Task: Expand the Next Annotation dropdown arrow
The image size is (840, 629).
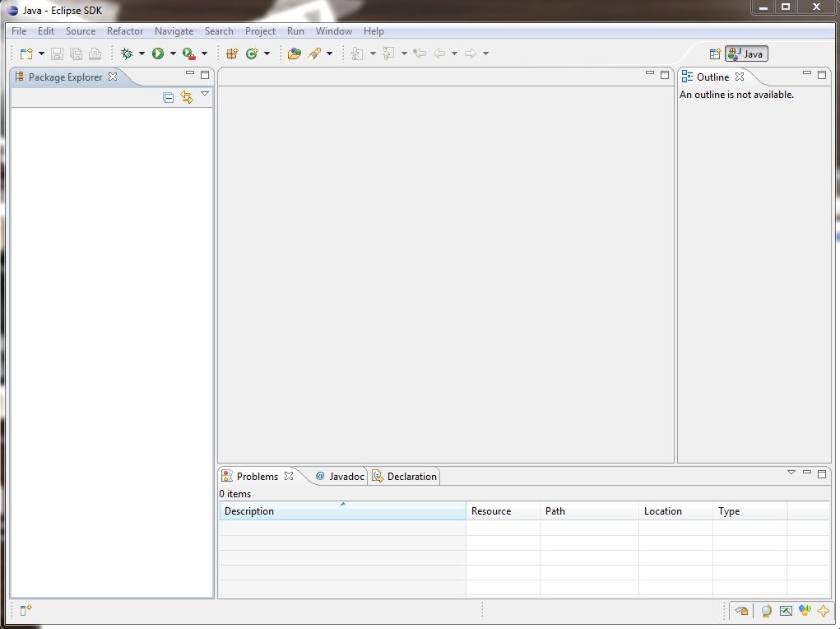Action: point(373,54)
